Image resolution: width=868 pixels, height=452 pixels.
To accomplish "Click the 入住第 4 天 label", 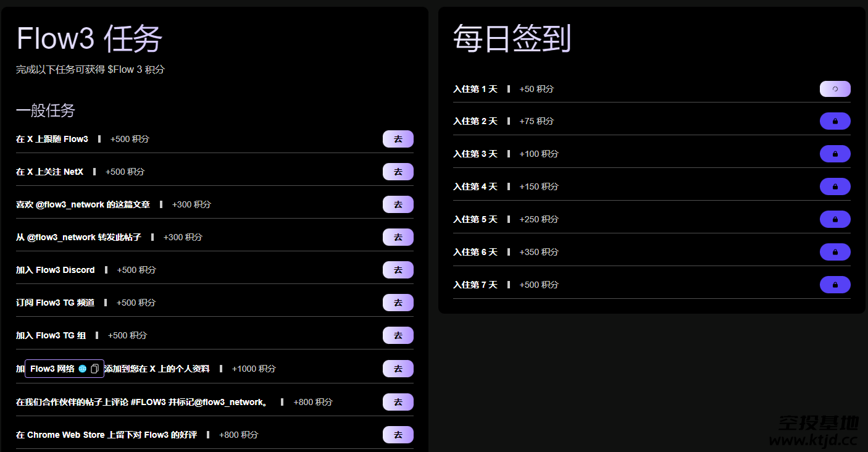I will click(x=475, y=186).
